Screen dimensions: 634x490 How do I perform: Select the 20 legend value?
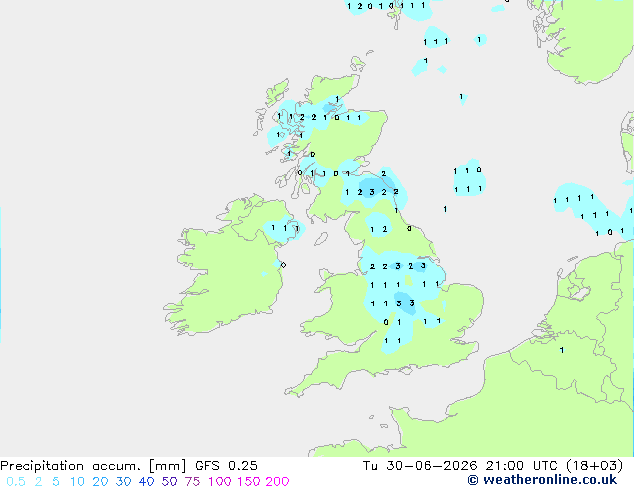[100, 482]
